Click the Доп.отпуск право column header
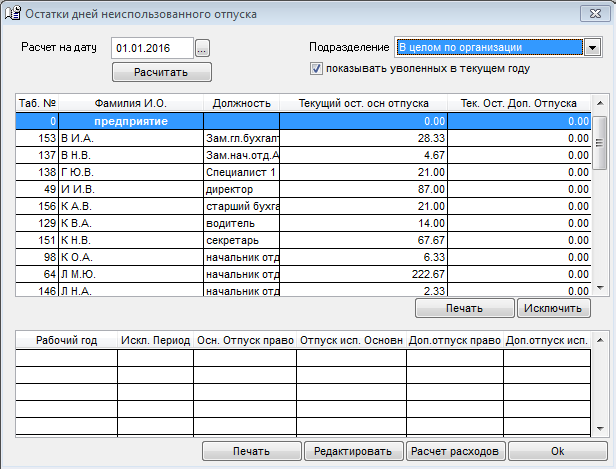 pos(455,340)
